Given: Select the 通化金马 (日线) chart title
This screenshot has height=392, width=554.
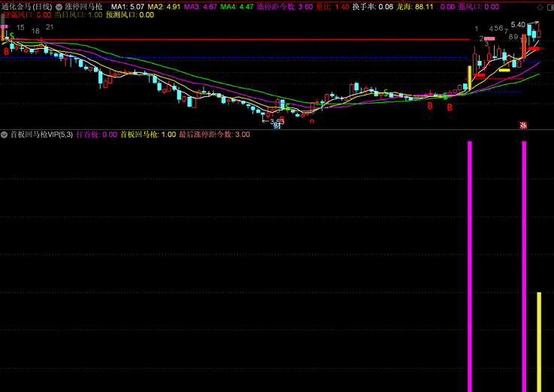Looking at the screenshot, I should click(27, 7).
